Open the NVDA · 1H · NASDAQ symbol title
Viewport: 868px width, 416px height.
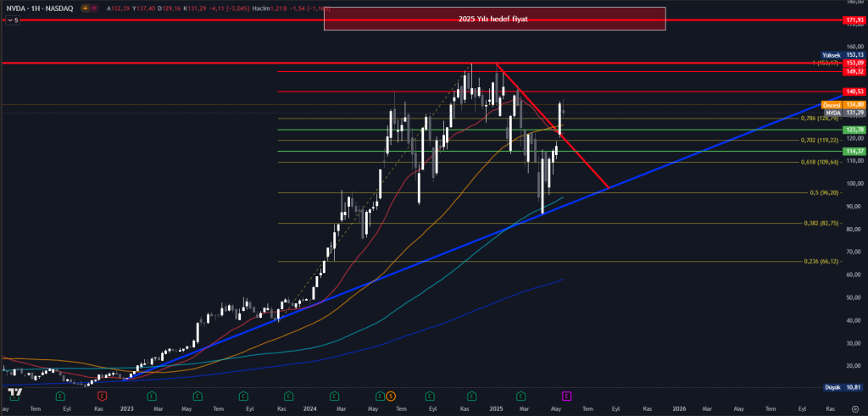pyautogui.click(x=39, y=8)
